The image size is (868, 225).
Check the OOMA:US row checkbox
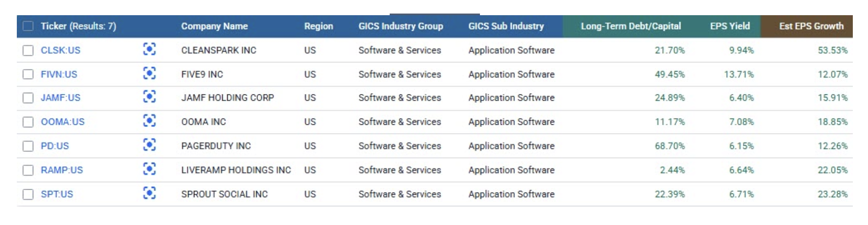tap(28, 122)
